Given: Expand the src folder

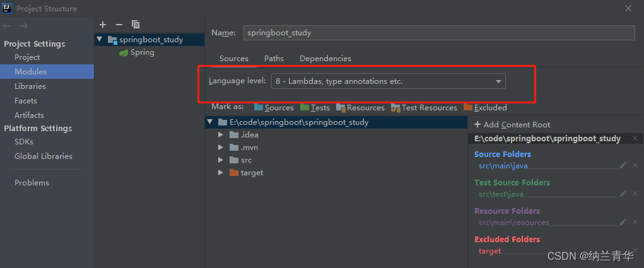Looking at the screenshot, I should (221, 160).
